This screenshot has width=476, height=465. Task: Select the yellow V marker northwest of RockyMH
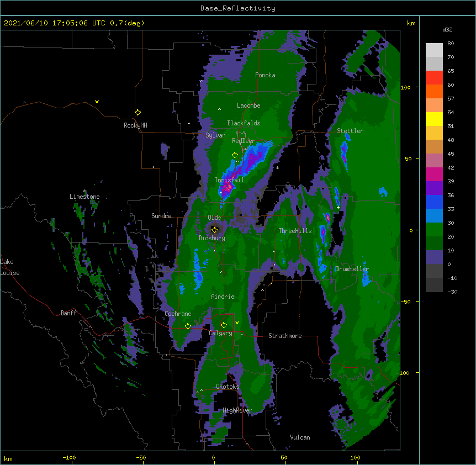97,102
